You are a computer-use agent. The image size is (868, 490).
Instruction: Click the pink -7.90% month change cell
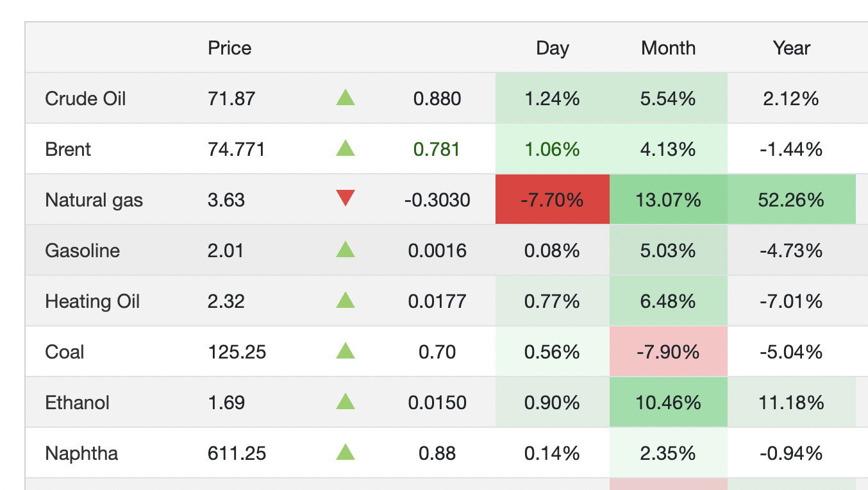tap(669, 351)
